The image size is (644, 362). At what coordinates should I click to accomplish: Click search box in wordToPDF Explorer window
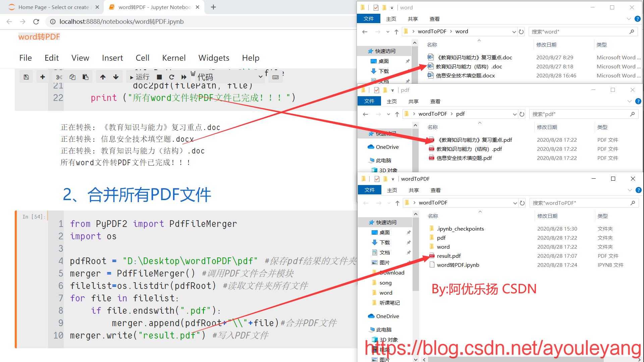[x=584, y=203]
